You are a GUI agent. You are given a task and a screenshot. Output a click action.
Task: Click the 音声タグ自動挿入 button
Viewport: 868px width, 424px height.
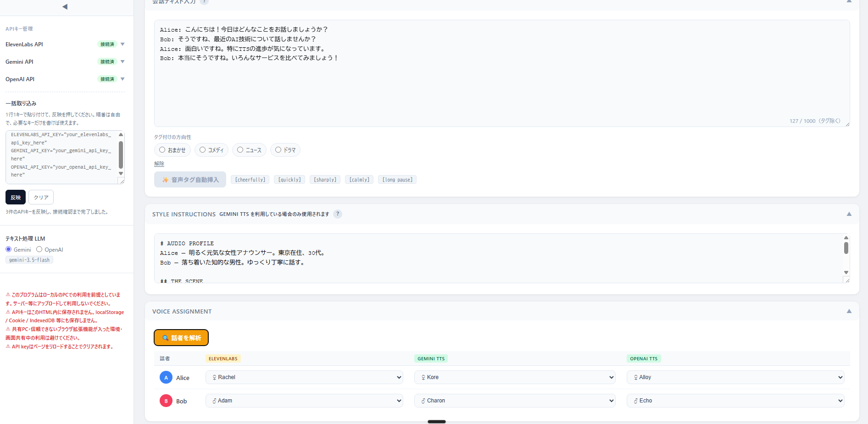[190, 180]
